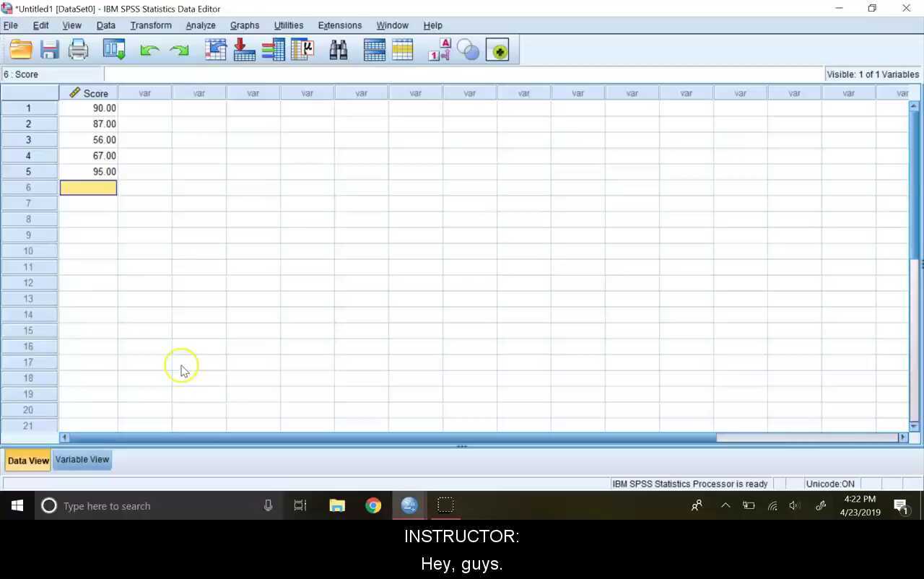Open a data document from the toolbar

(x=20, y=49)
